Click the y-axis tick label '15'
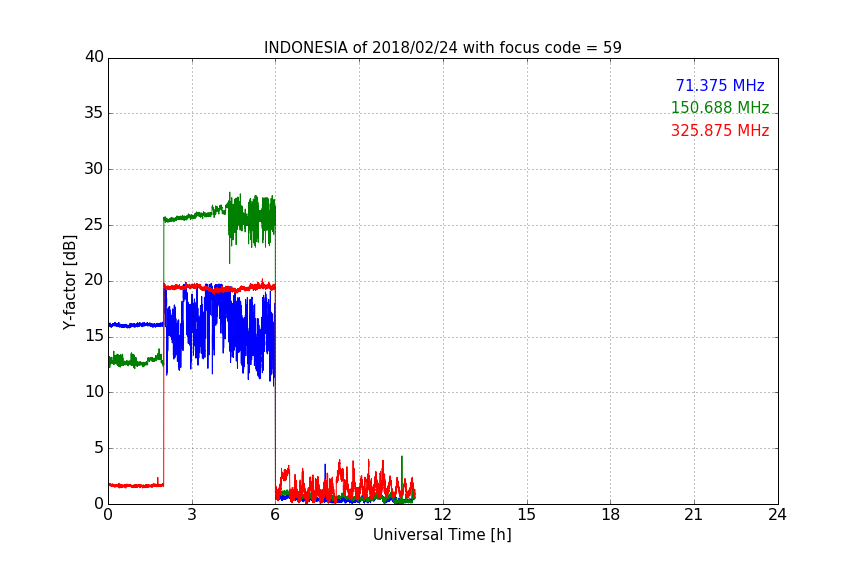This screenshot has height=576, width=864. [x=94, y=336]
